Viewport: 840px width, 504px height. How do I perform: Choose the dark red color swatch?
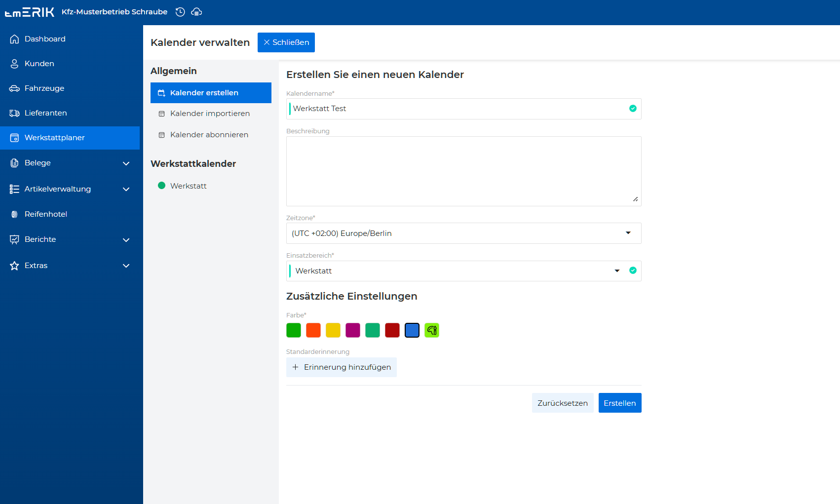tap(392, 330)
